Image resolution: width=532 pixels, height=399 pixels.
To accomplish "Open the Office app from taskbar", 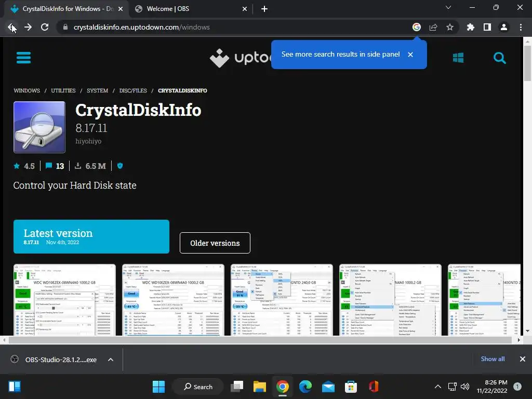I will point(374,387).
